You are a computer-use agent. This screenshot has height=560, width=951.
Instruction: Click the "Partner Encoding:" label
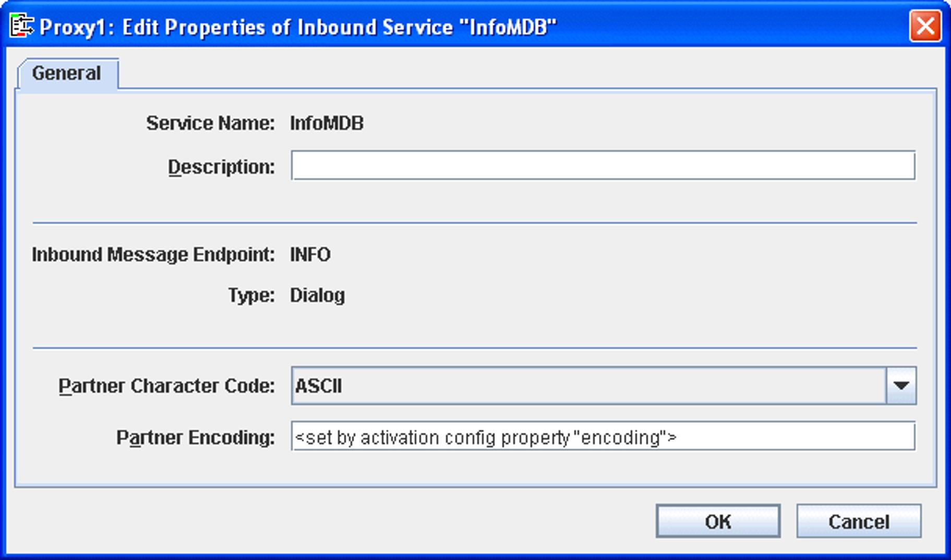pyautogui.click(x=196, y=437)
